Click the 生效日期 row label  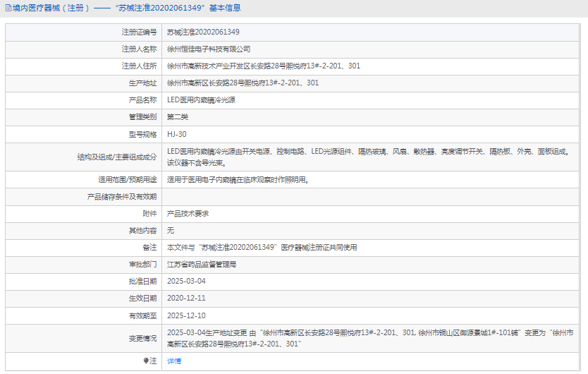pyautogui.click(x=142, y=298)
